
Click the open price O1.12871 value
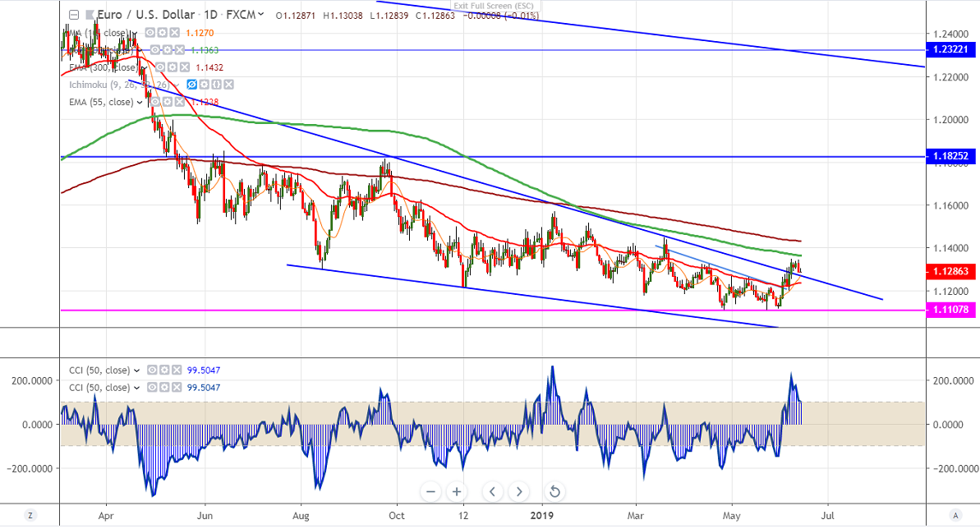[295, 16]
